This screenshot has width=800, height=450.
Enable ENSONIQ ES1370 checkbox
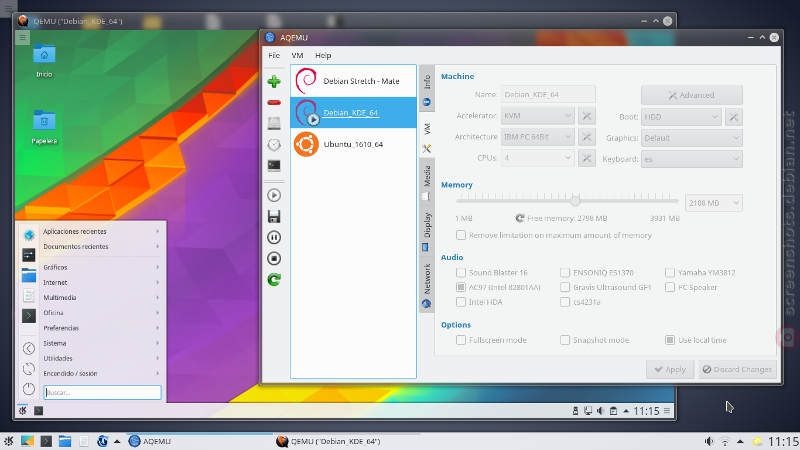(565, 272)
